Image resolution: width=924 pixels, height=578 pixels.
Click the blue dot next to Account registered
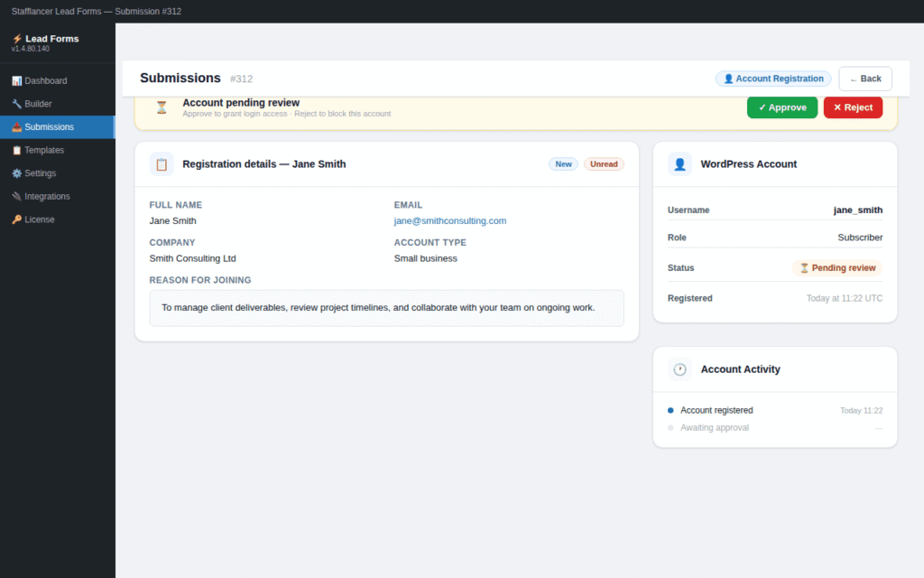670,410
